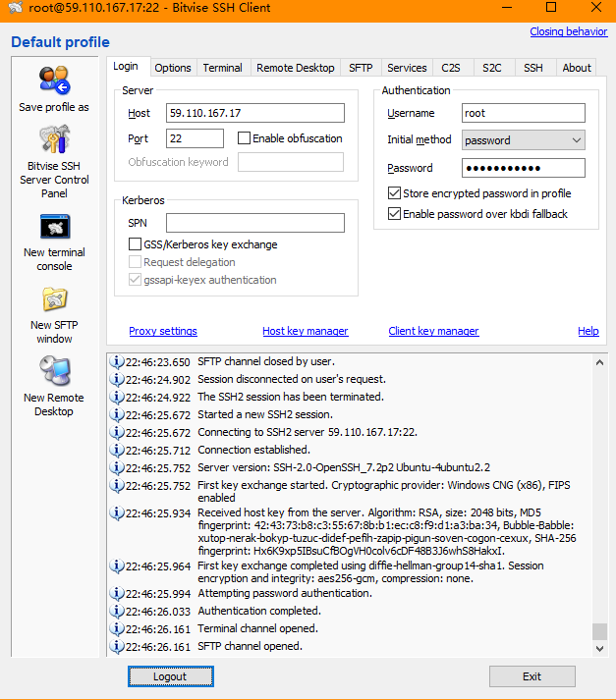
Task: Switch to the Options tab
Action: pos(173,68)
